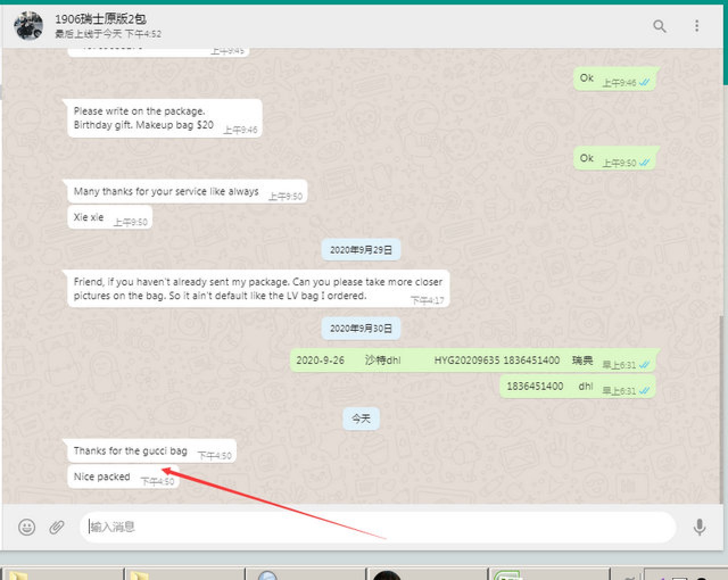Open the three-dot chat menu
Viewport: 728px width, 580px height.
[x=697, y=26]
